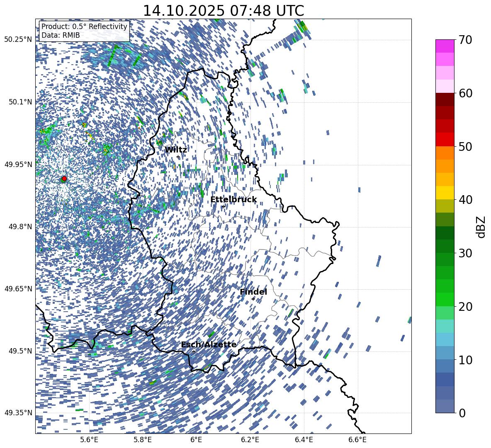Click the 6.4°E longitude label
The height and width of the screenshot is (448, 491).
click(304, 440)
